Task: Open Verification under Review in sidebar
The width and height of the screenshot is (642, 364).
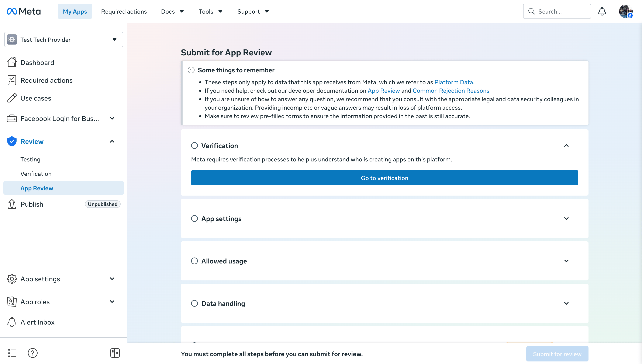Action: tap(36, 174)
